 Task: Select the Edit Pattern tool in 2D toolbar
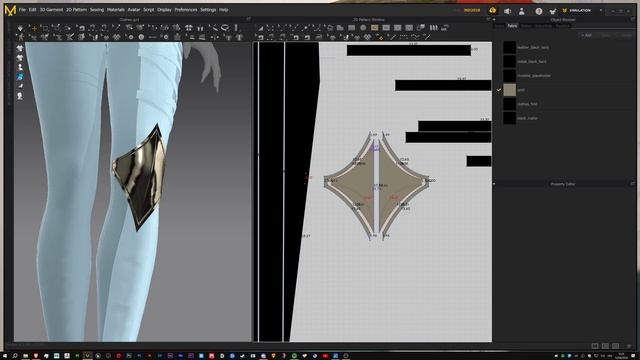(270, 28)
